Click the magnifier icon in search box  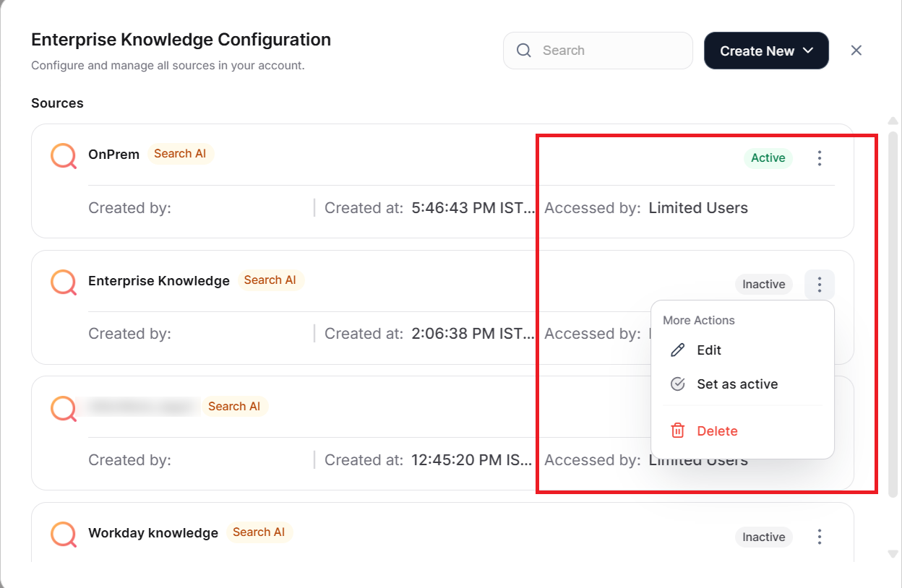click(x=524, y=51)
